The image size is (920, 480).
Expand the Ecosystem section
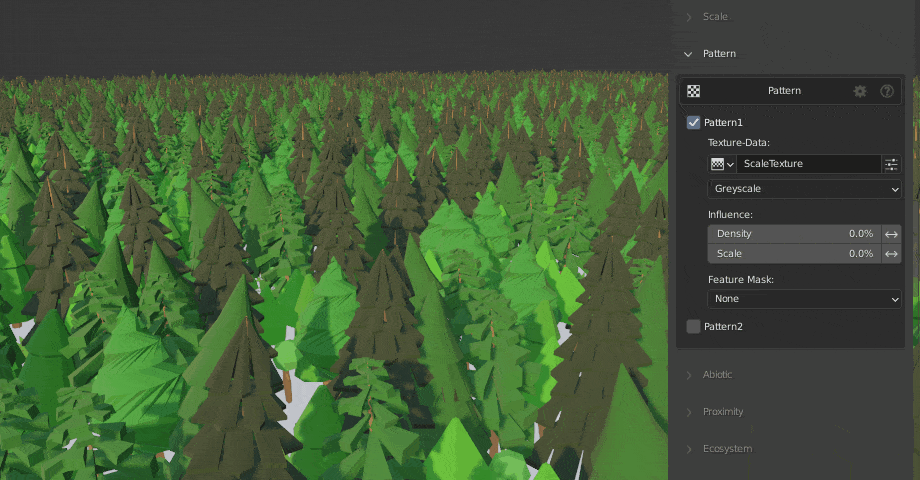pyautogui.click(x=689, y=449)
